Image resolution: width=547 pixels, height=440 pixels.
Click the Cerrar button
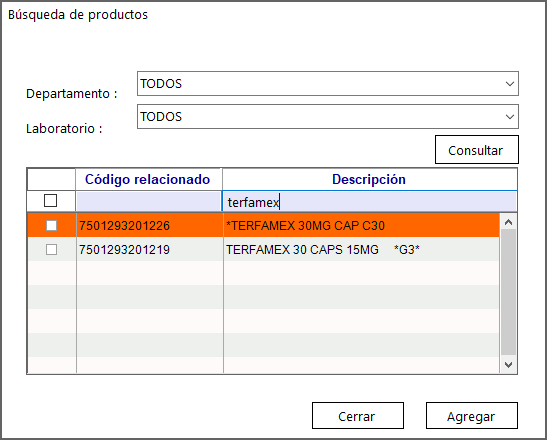pos(358,416)
